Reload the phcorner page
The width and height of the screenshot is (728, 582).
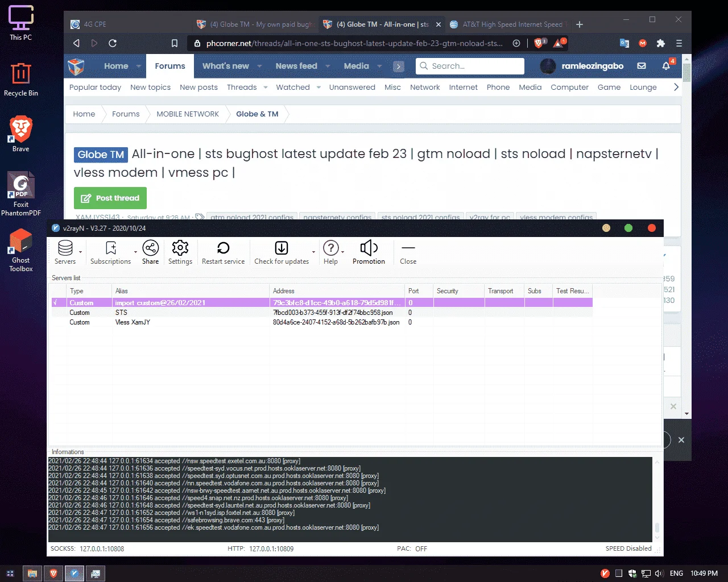(x=113, y=43)
